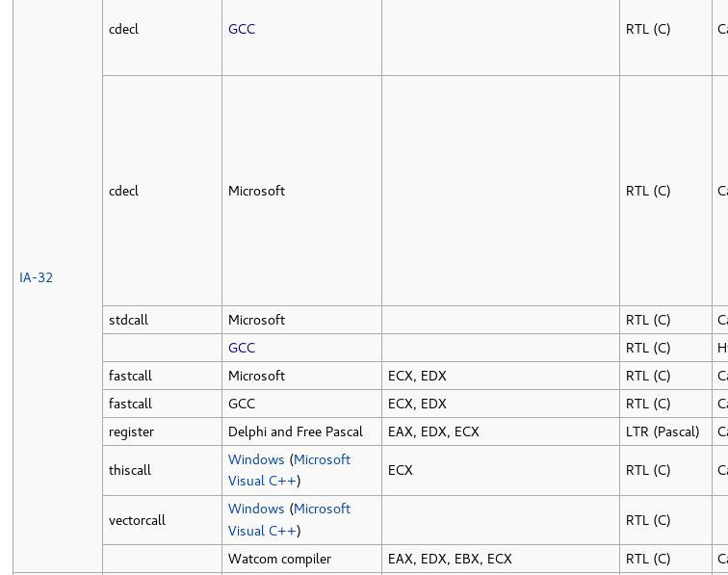Screen dimensions: 728x575
Task: Open the Windows link in the thiscall row
Action: tap(256, 459)
